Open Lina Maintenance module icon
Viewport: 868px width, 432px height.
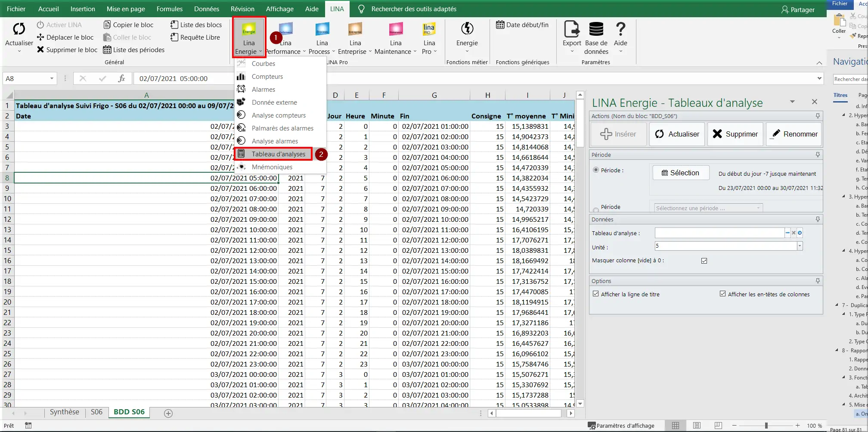coord(396,29)
